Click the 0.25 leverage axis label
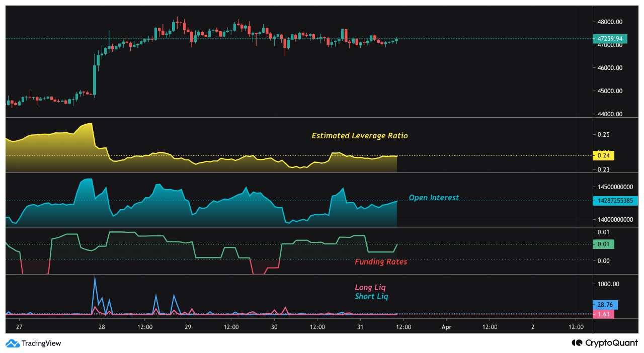 point(603,135)
